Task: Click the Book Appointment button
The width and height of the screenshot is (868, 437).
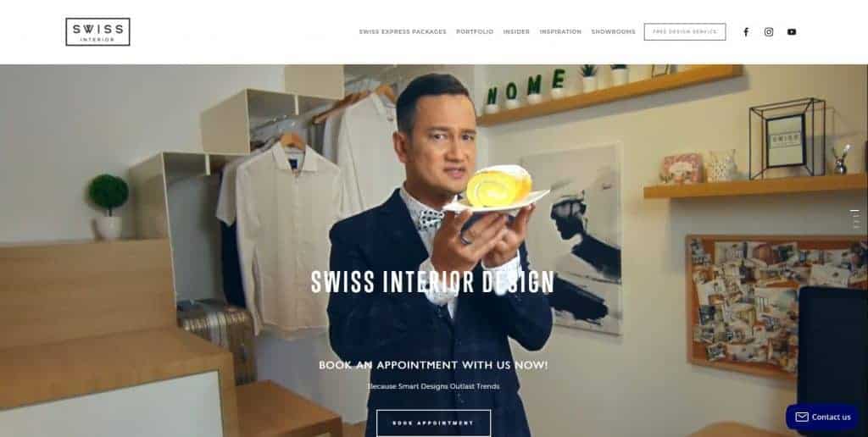Action: coord(433,423)
